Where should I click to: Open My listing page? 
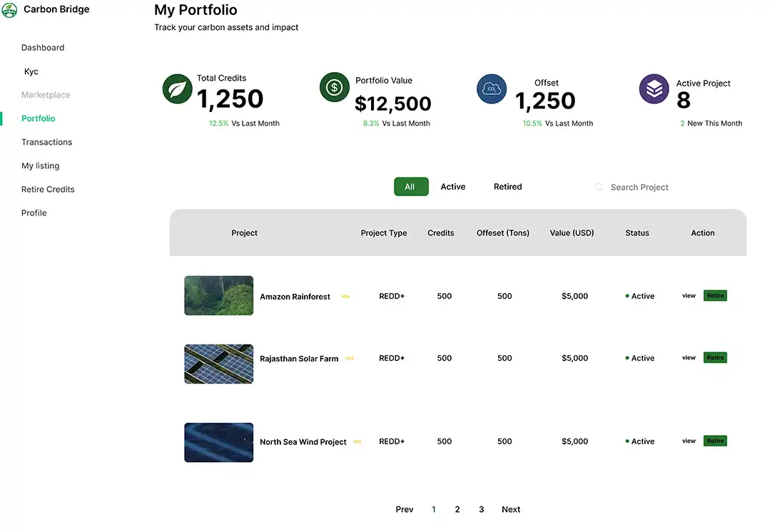coord(41,166)
